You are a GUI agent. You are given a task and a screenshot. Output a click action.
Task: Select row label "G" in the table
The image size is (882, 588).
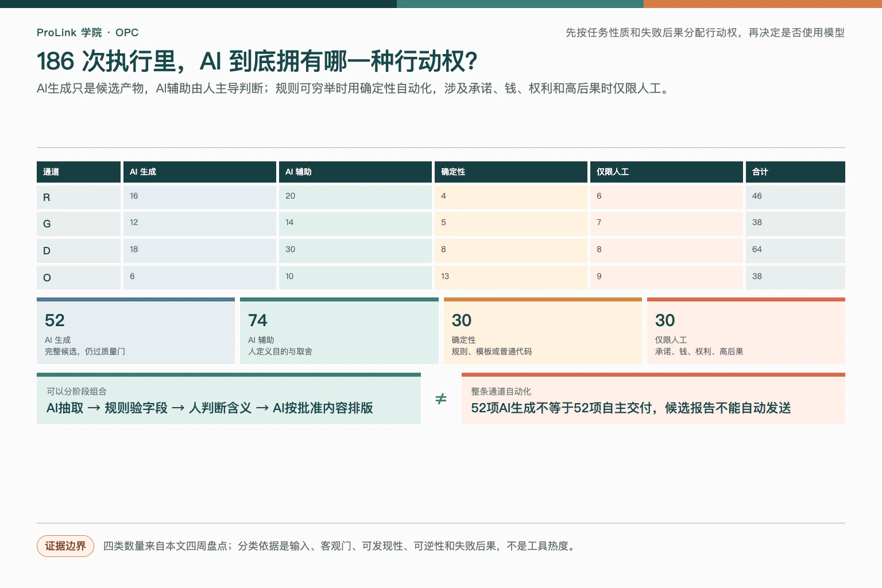47,224
